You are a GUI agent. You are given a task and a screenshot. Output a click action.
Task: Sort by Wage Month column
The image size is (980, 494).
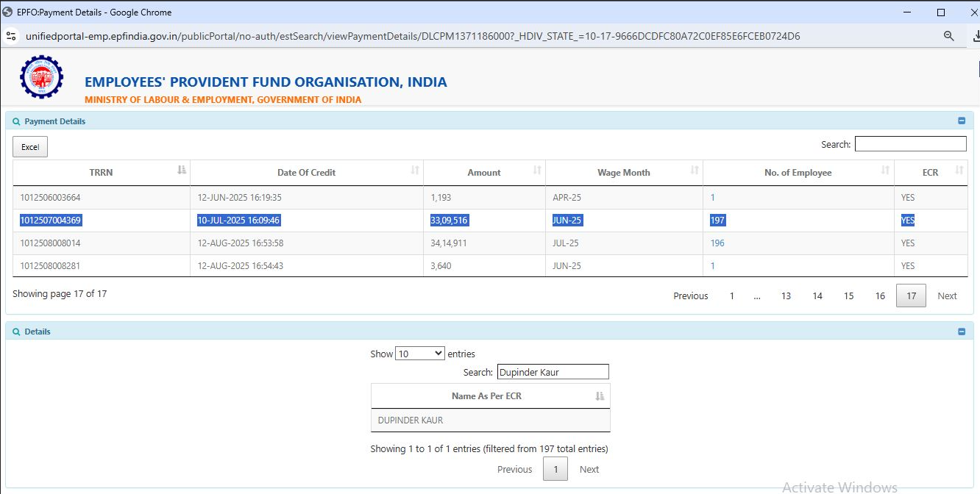tap(695, 171)
